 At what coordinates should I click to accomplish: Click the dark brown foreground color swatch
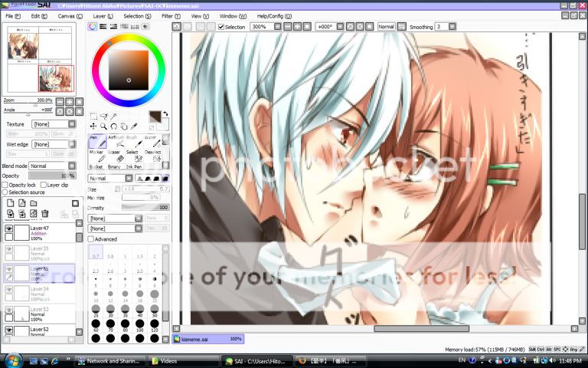155,117
